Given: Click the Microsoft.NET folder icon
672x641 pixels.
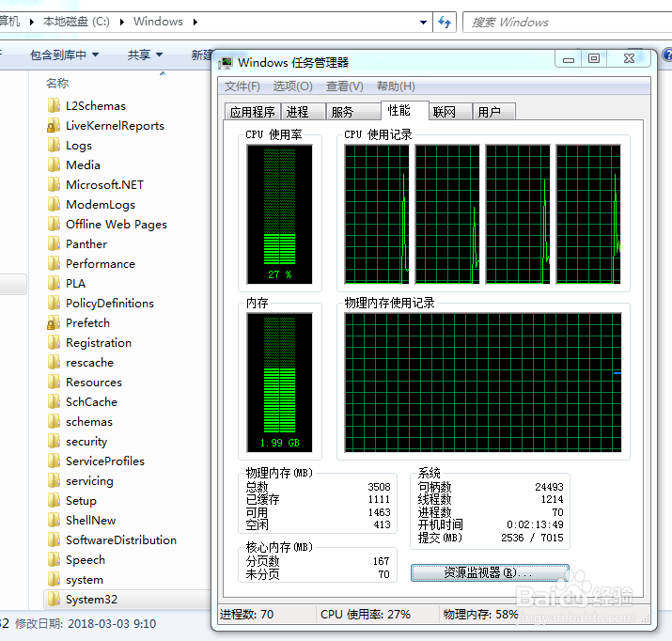Looking at the screenshot, I should (x=54, y=184).
